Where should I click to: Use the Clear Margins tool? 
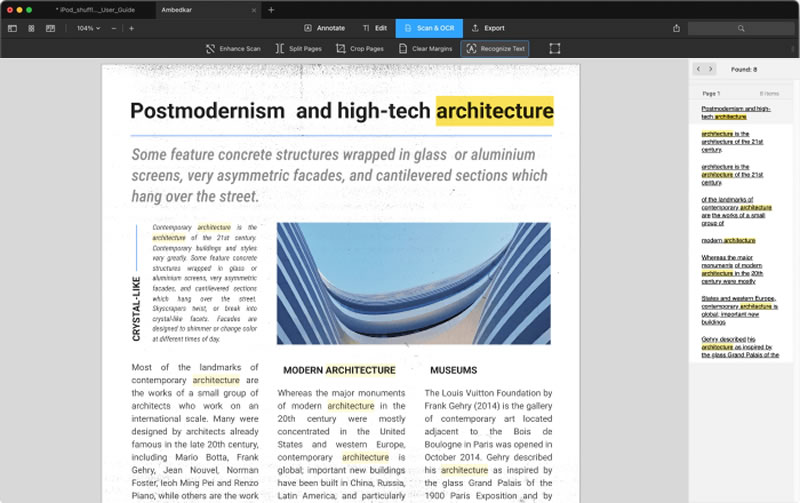click(426, 48)
